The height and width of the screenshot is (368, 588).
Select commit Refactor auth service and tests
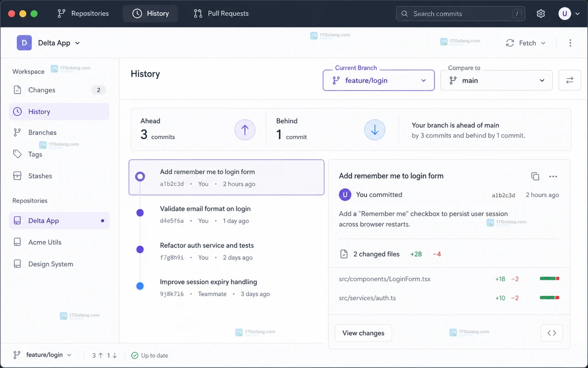(x=226, y=251)
